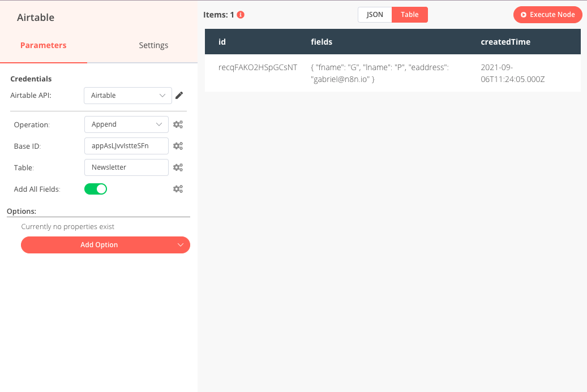Image resolution: width=587 pixels, height=392 pixels.
Task: Disable the Add All Fields toggle
Action: pos(95,188)
